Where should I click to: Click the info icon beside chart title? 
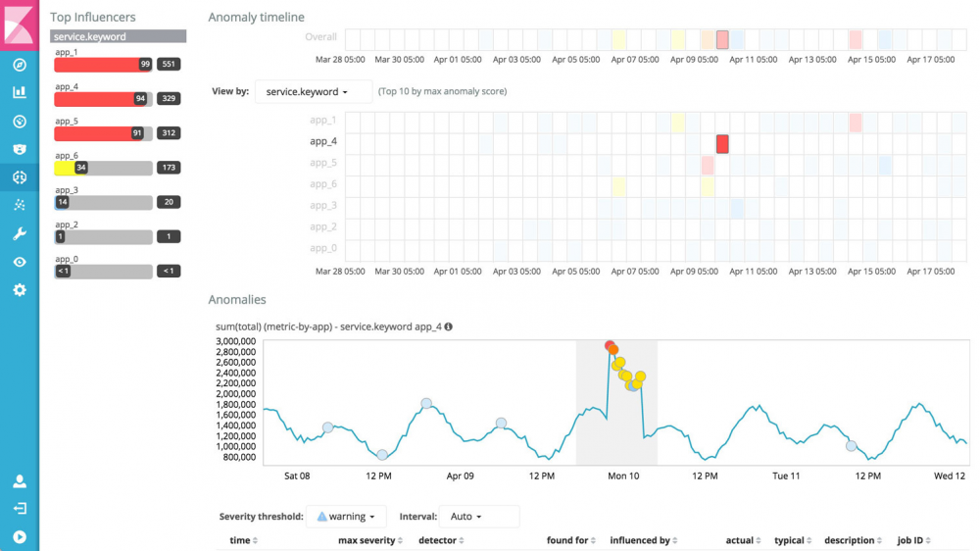click(449, 326)
